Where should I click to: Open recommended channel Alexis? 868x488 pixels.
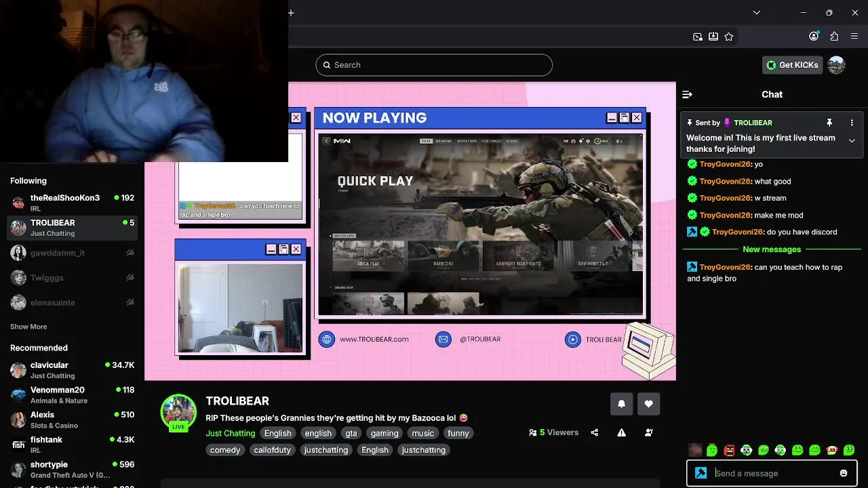73,420
